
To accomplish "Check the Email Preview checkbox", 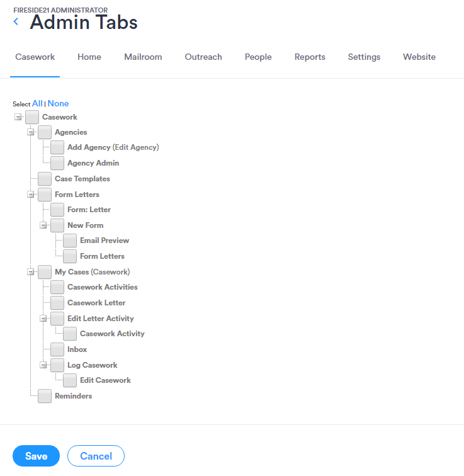I will 70,241.
